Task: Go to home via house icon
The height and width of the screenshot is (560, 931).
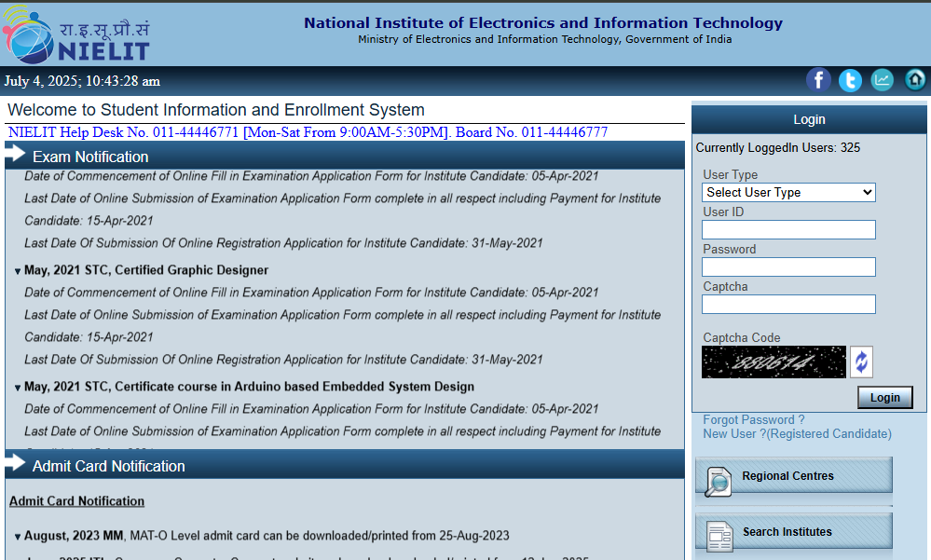Action: click(915, 79)
